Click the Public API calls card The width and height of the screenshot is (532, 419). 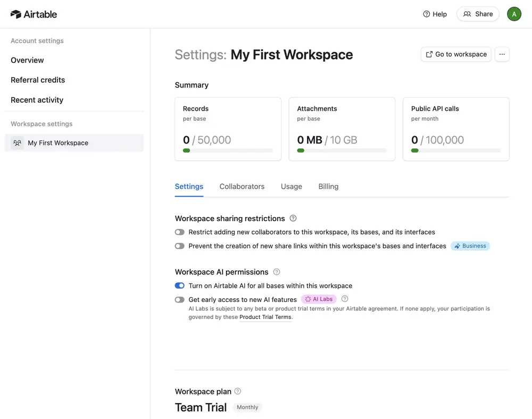coord(456,129)
